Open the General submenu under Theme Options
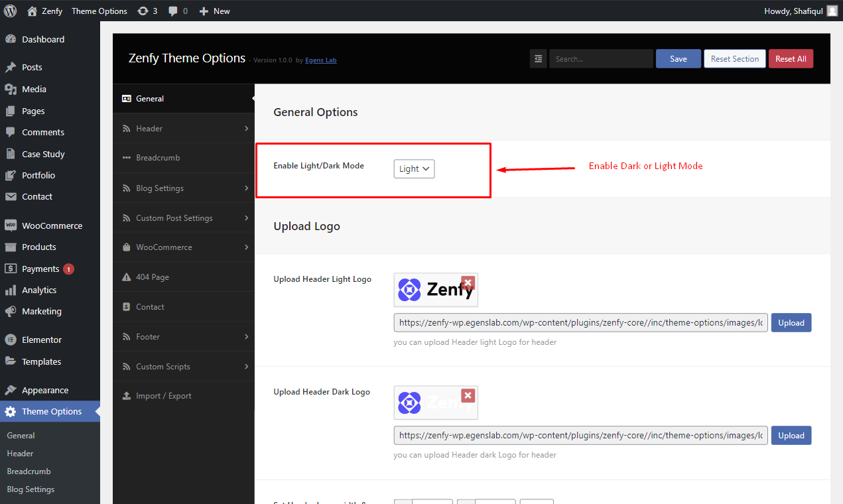Viewport: 843px width, 504px height. pyautogui.click(x=21, y=436)
